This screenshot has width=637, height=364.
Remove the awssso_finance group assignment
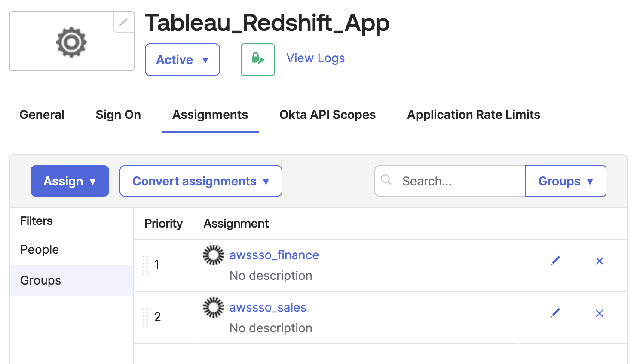600,261
